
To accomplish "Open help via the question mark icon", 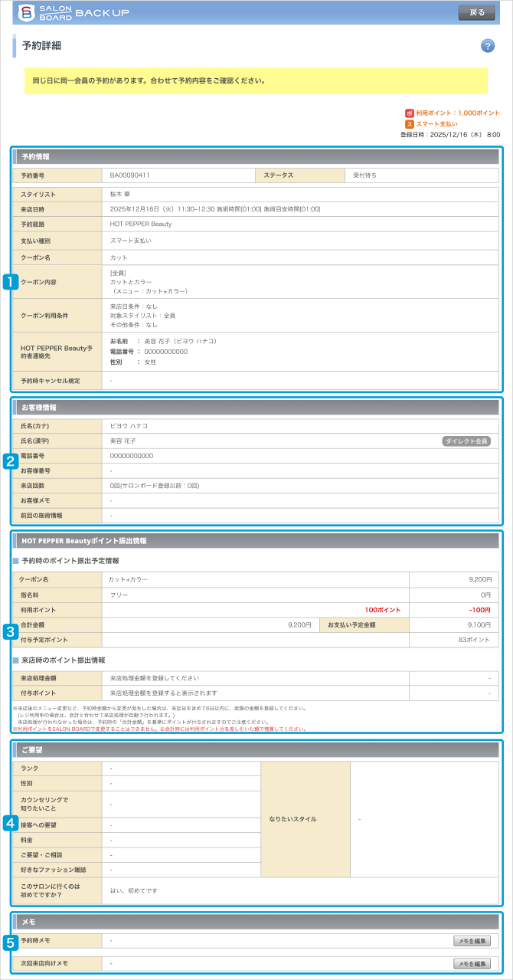I will tap(488, 46).
